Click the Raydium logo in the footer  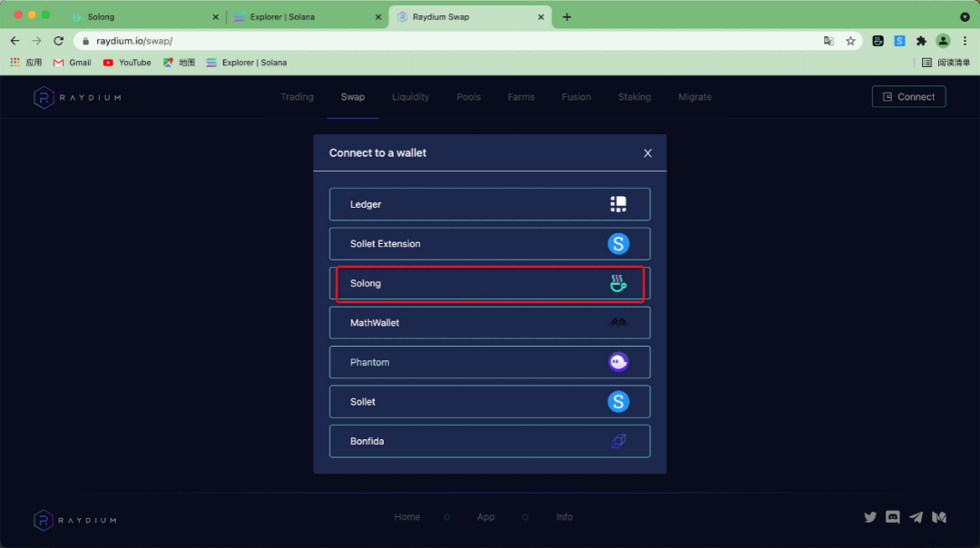75,520
